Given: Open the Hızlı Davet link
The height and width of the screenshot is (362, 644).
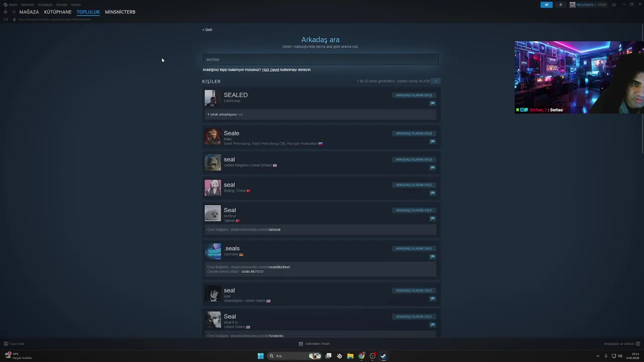Looking at the screenshot, I should [271, 70].
